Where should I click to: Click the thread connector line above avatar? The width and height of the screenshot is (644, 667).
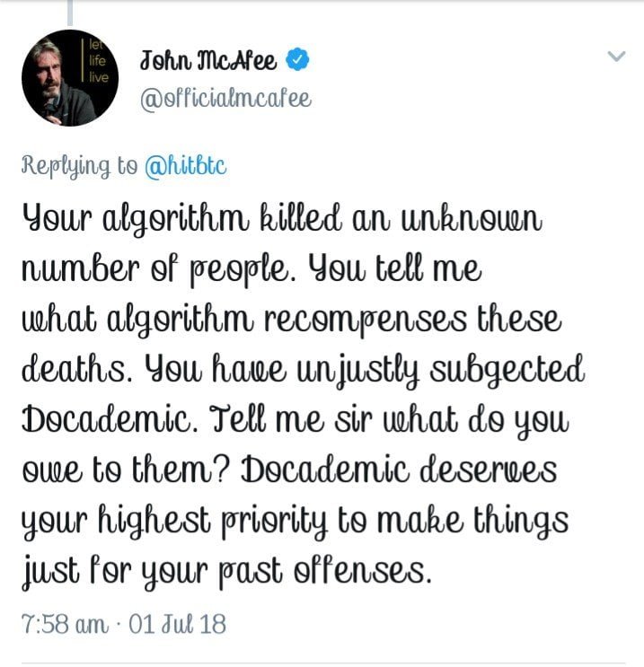click(x=69, y=11)
